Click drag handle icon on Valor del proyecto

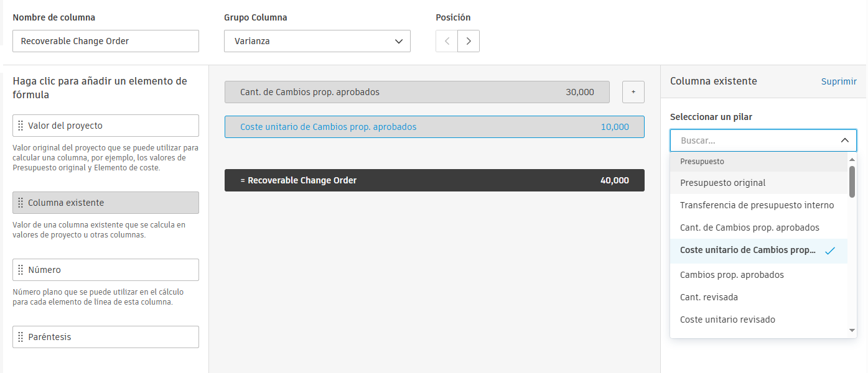[21, 126]
